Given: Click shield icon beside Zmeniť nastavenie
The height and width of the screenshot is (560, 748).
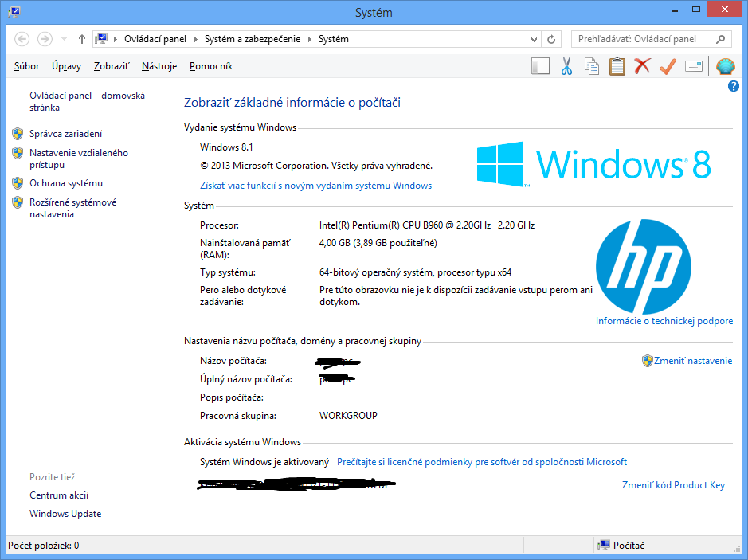Looking at the screenshot, I should (x=648, y=361).
